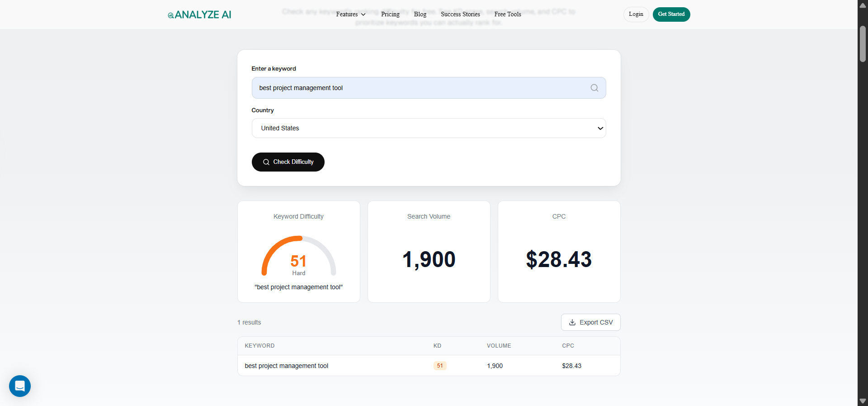Viewport: 868px width, 406px height.
Task: Click the Analyze AI logo
Action: (199, 14)
